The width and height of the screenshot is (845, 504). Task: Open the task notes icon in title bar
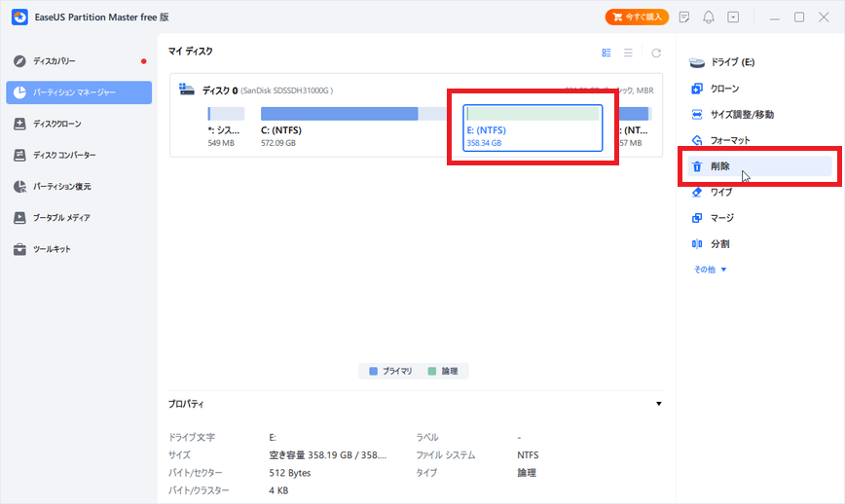coord(685,18)
